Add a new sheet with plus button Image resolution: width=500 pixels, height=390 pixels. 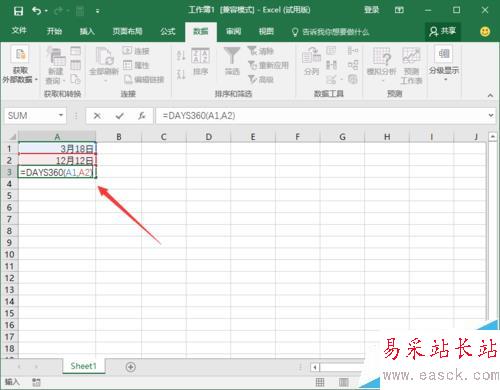(x=131, y=367)
